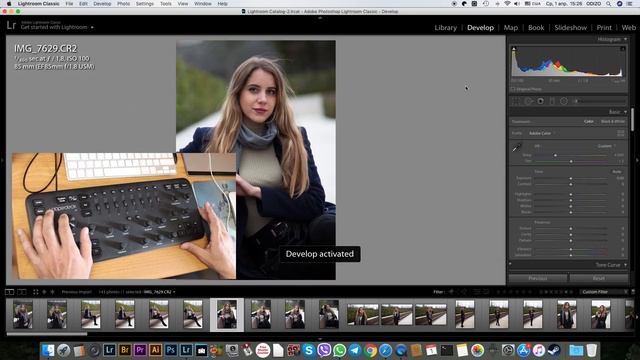Image resolution: width=640 pixels, height=360 pixels.
Task: Enable the Original Photo checkbox
Action: tap(513, 89)
